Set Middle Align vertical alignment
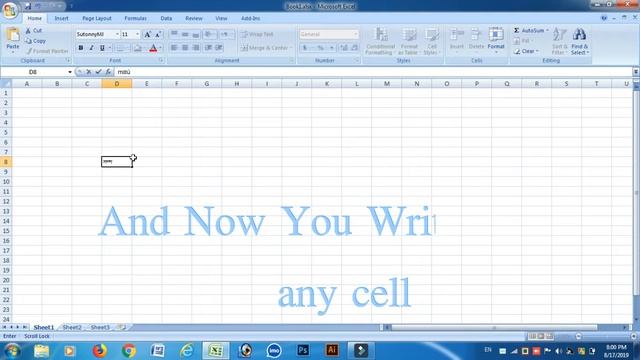The height and width of the screenshot is (360, 640). click(185, 34)
